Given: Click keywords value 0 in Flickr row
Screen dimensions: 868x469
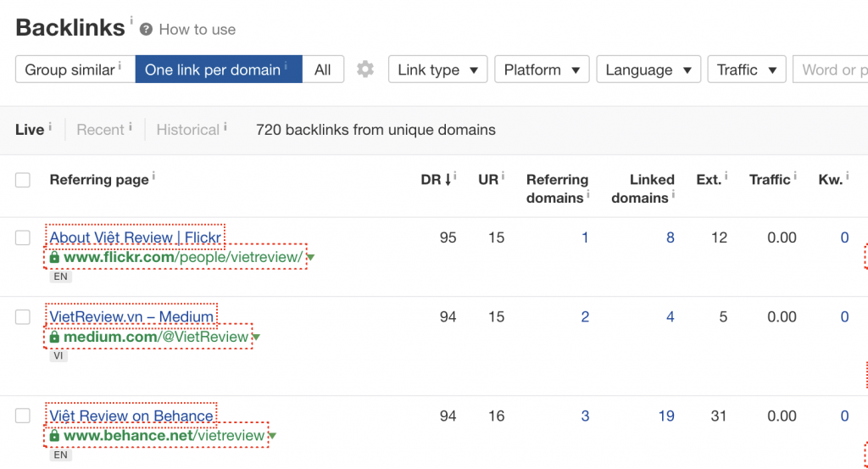Looking at the screenshot, I should [844, 237].
